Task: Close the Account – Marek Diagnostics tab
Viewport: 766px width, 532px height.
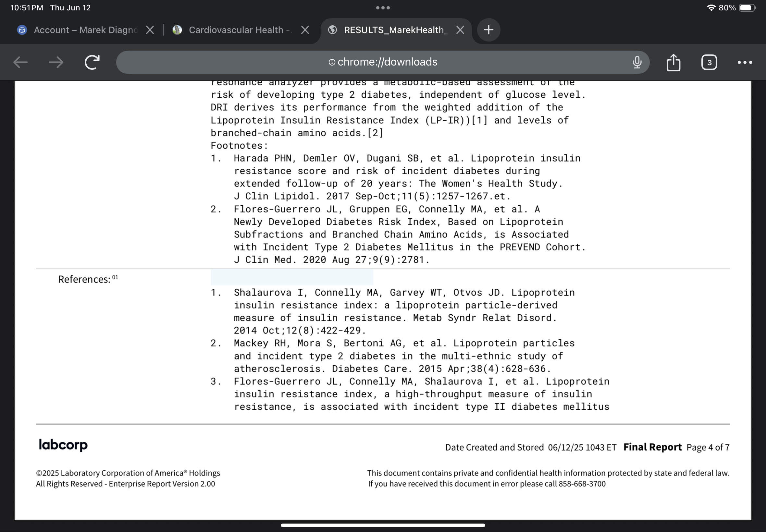Action: pos(150,30)
